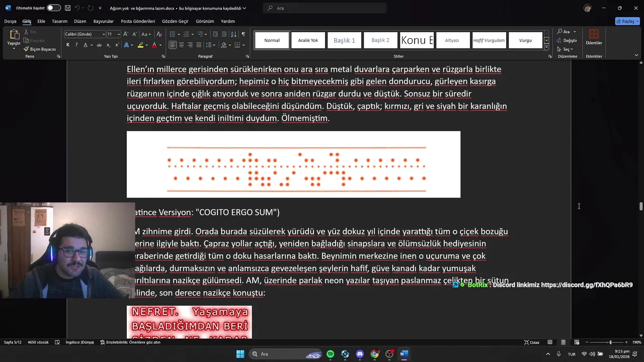This screenshot has height=362, width=644.
Task: Expand the styles gallery more arrow
Action: click(546, 47)
